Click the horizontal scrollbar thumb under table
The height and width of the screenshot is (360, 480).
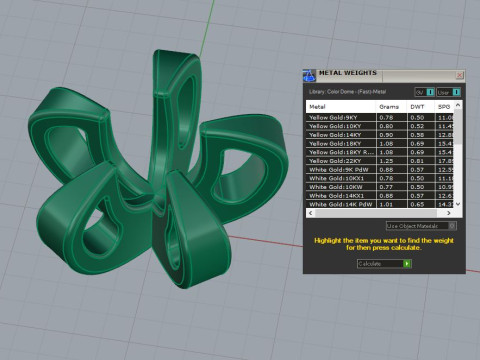pos(376,213)
